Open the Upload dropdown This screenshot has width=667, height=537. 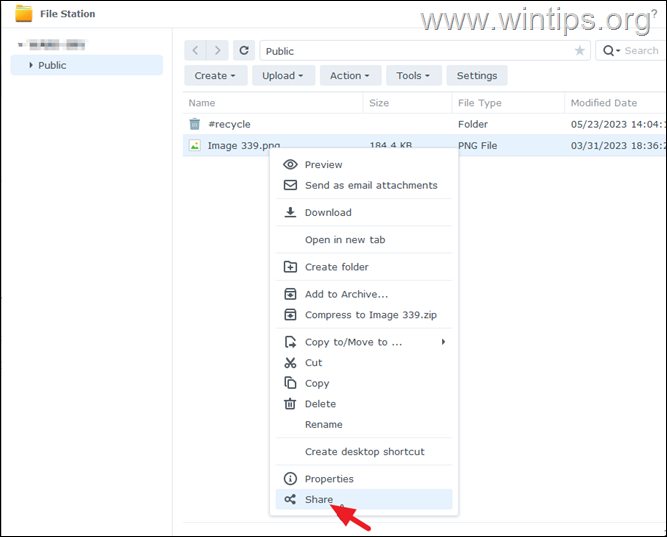pos(283,75)
